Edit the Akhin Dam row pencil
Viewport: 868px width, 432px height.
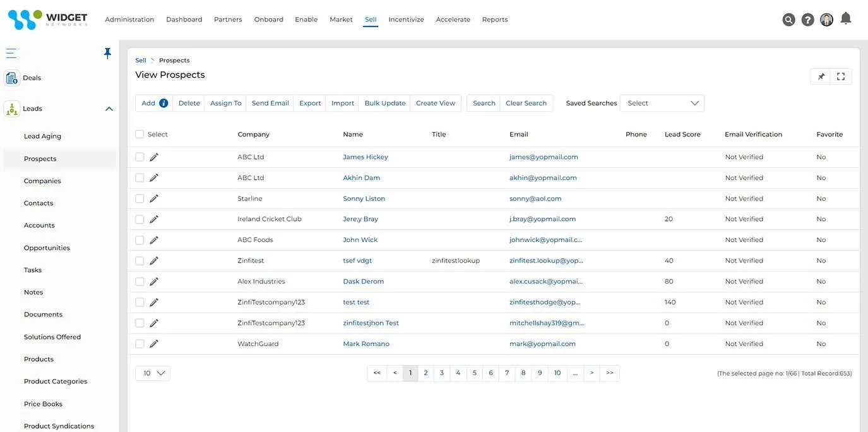click(154, 177)
